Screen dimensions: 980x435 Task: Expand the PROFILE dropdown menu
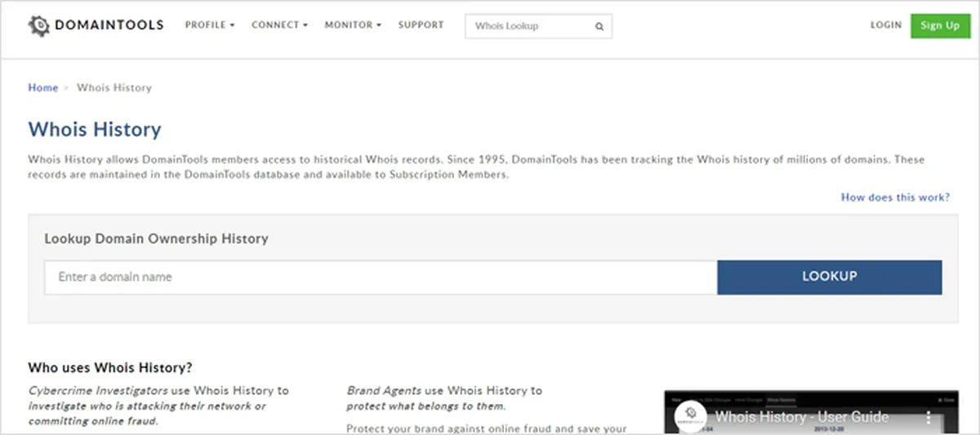[x=210, y=25]
